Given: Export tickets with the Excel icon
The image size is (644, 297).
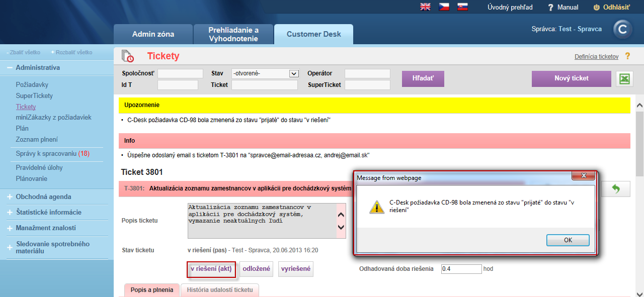Looking at the screenshot, I should click(x=625, y=79).
